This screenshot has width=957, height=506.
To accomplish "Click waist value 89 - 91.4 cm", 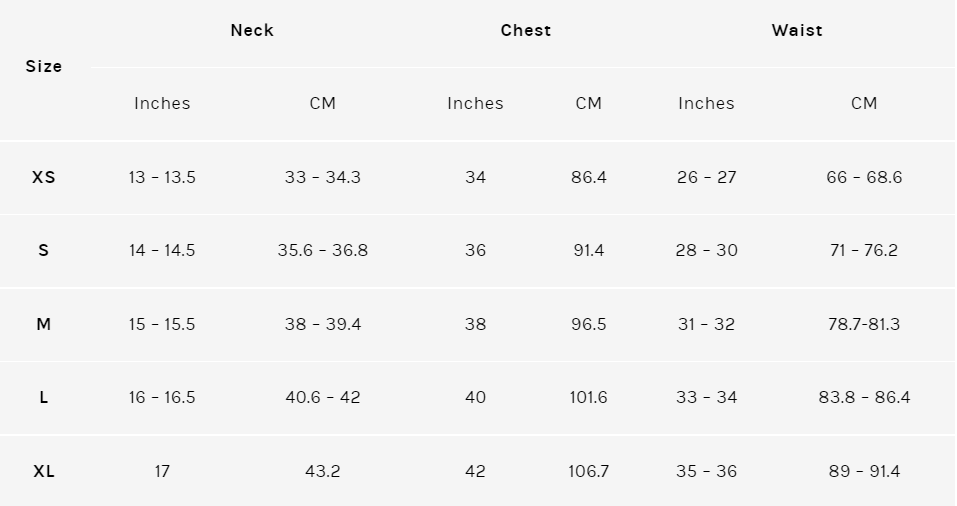I will coord(864,471).
